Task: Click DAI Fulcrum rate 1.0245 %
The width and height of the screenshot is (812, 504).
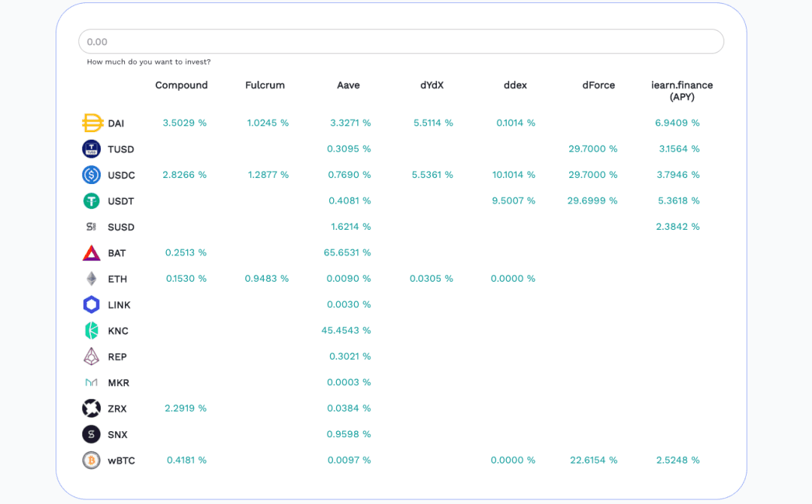Action: coord(268,122)
